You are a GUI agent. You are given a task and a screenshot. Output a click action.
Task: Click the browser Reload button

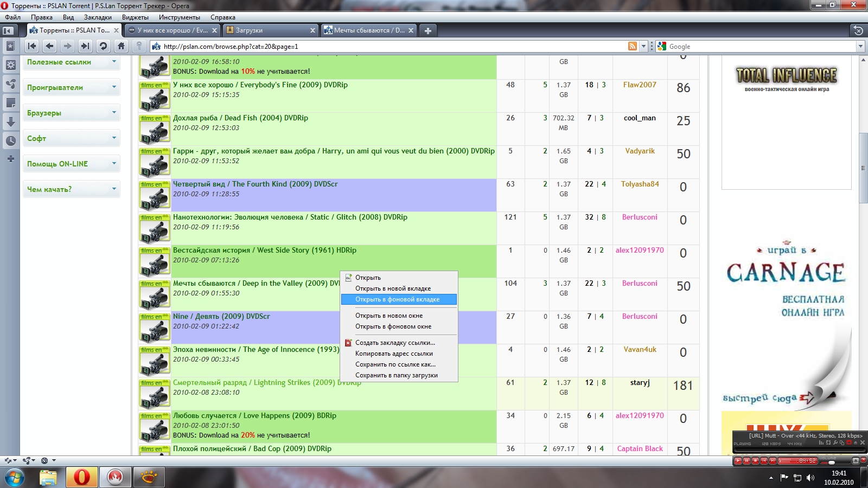pos(103,46)
